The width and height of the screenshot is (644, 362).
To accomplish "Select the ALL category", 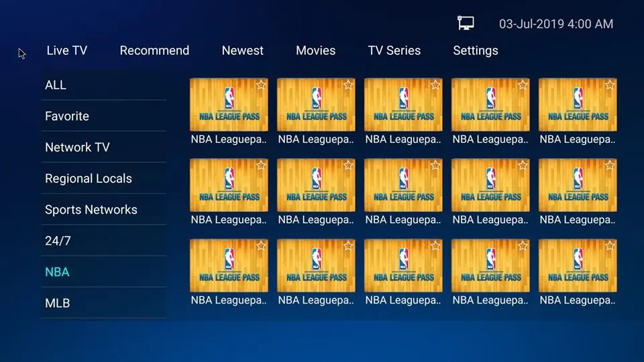I will click(104, 85).
